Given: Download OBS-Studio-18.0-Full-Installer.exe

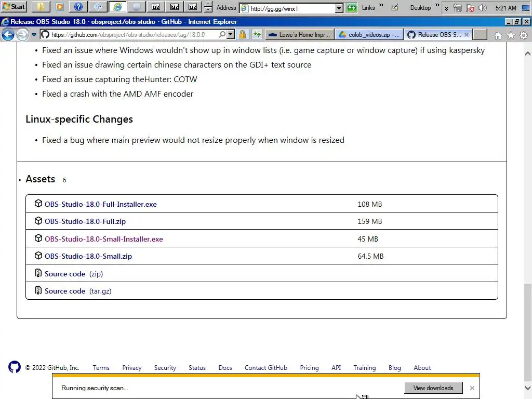Looking at the screenshot, I should 100,204.
